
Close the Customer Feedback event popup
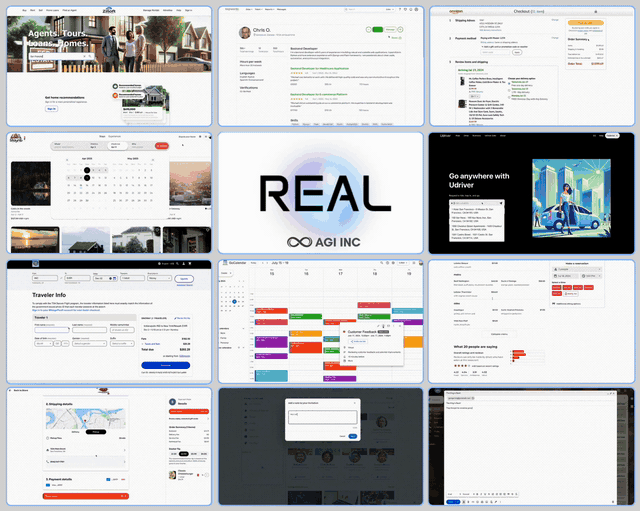pyautogui.click(x=400, y=326)
